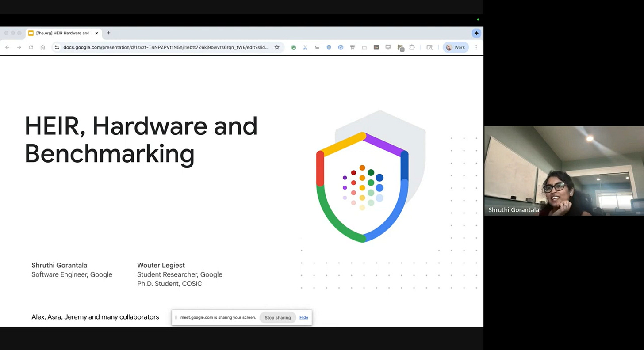This screenshot has width=644, height=350.
Task: Open a new tab with the plus button
Action: [108, 33]
